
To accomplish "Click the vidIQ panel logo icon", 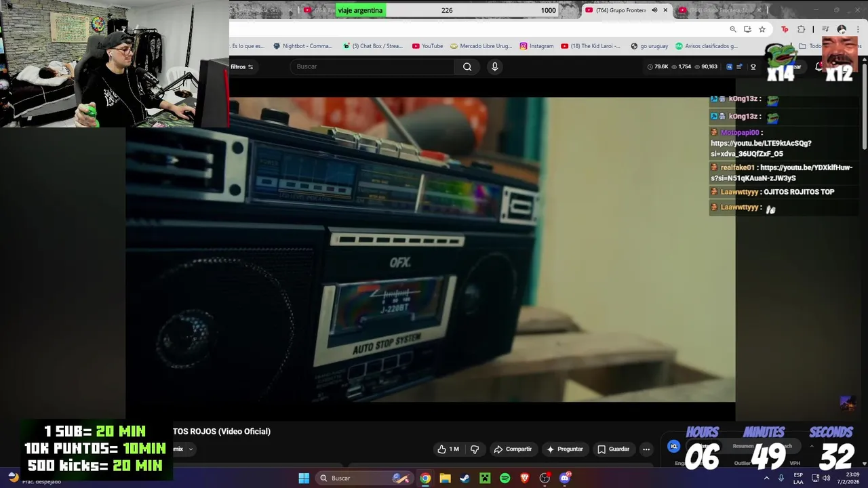I will [x=673, y=446].
